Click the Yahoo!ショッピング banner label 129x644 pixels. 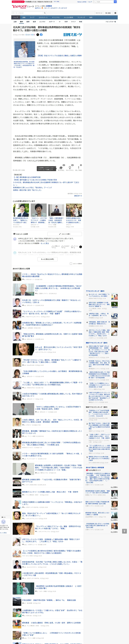(18, 2)
